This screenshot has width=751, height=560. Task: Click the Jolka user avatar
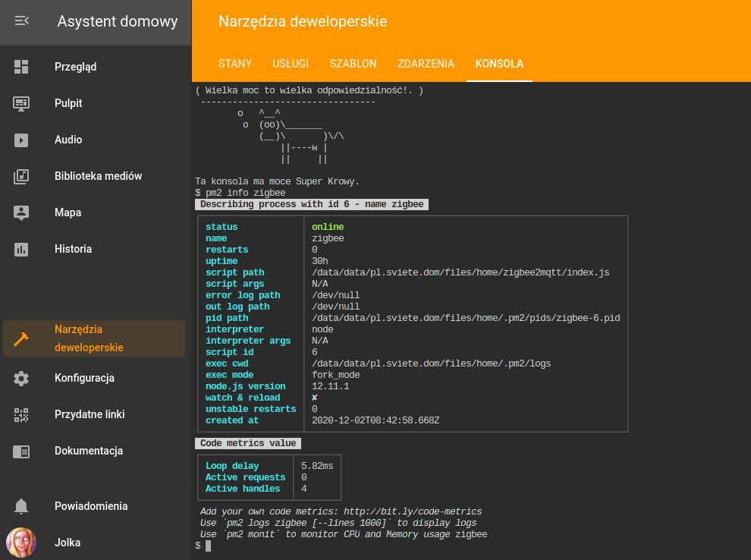tap(21, 543)
